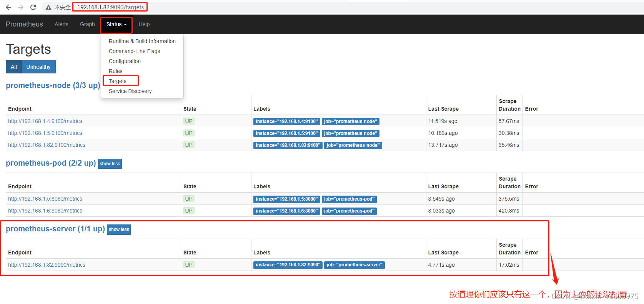Click label instance="192.168.1.82:9100"
This screenshot has height=304, width=644.
pyautogui.click(x=288, y=145)
